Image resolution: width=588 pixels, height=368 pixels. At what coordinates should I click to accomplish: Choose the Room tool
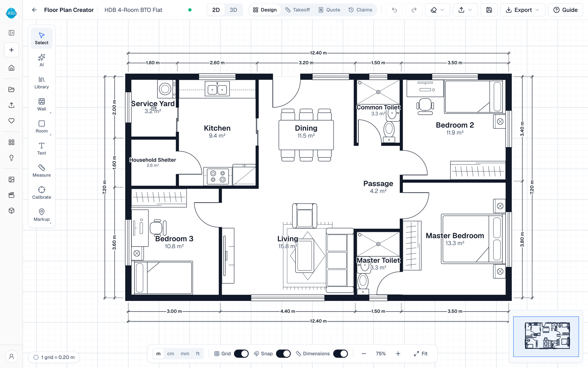click(42, 127)
